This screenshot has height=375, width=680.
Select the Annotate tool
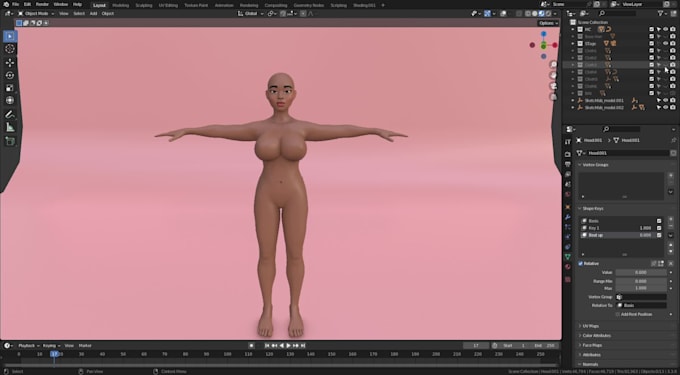point(10,114)
